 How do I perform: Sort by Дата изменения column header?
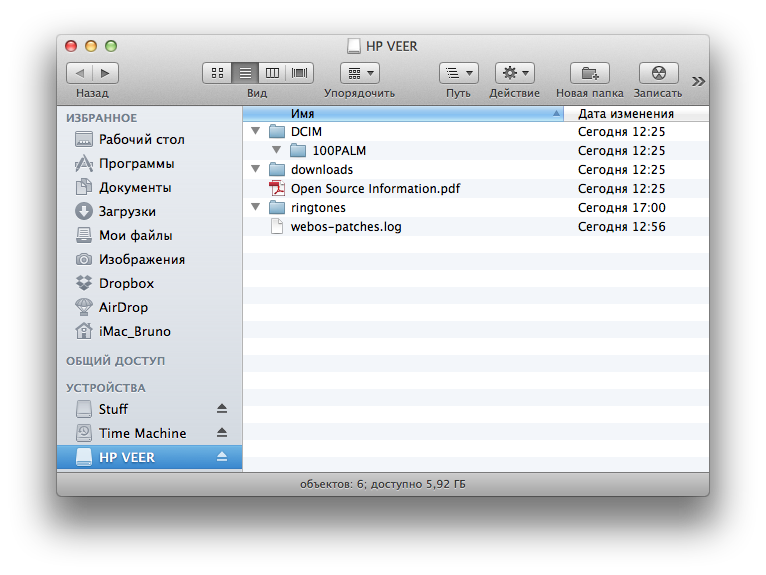[630, 114]
